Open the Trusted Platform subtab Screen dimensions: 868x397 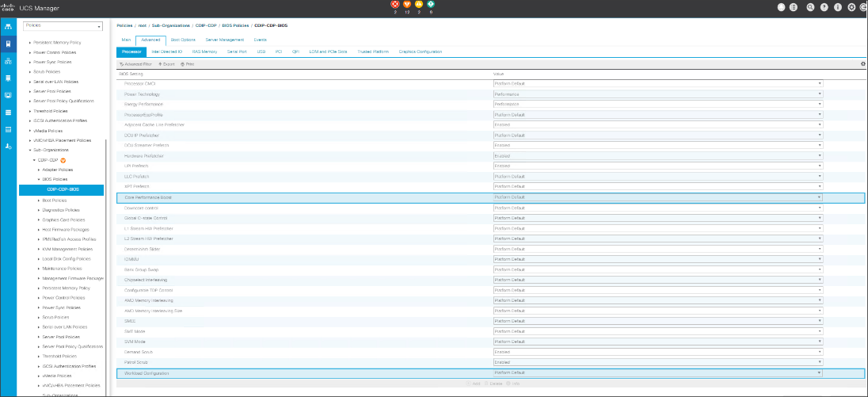pos(373,52)
